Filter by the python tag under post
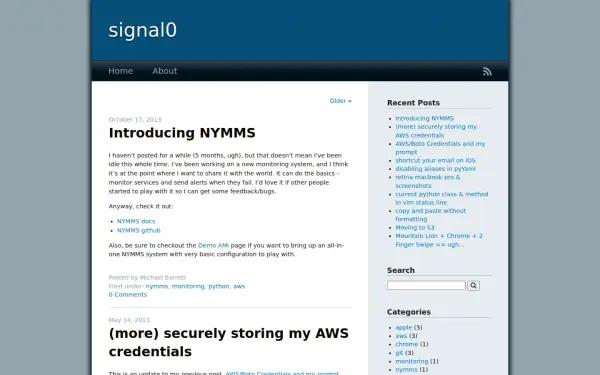600x375 pixels. 219,286
